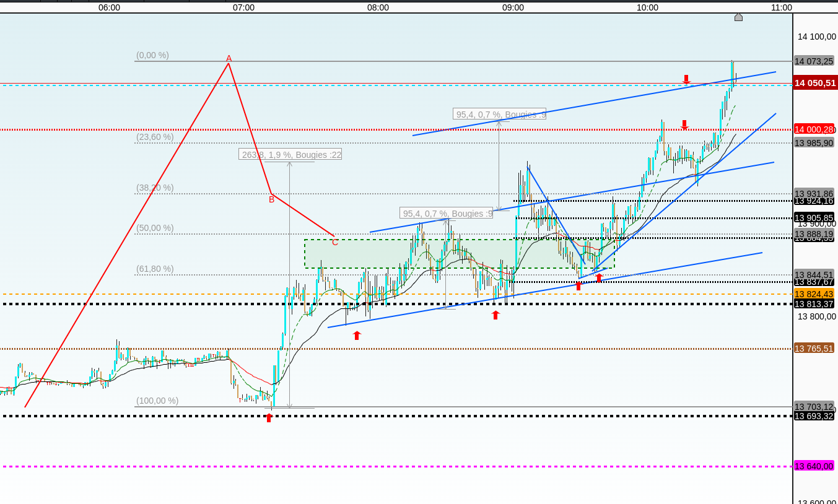Click the 09:00 time label
This screenshot has width=838, height=504.
[513, 7]
